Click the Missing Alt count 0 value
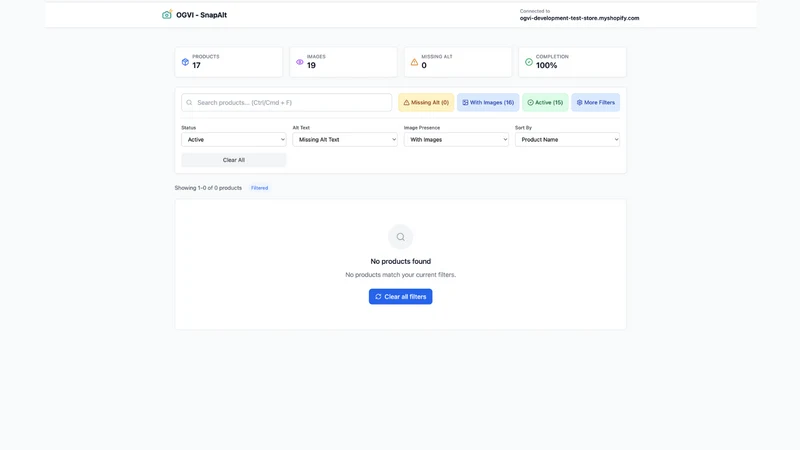Image resolution: width=800 pixels, height=450 pixels. click(424, 65)
